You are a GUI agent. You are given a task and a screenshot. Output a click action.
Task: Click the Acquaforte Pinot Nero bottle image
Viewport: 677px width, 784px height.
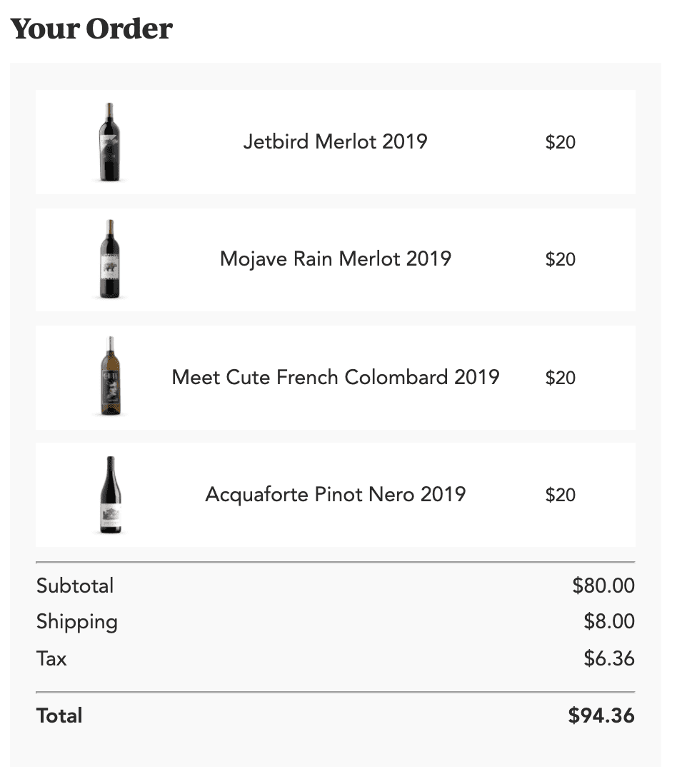point(110,495)
